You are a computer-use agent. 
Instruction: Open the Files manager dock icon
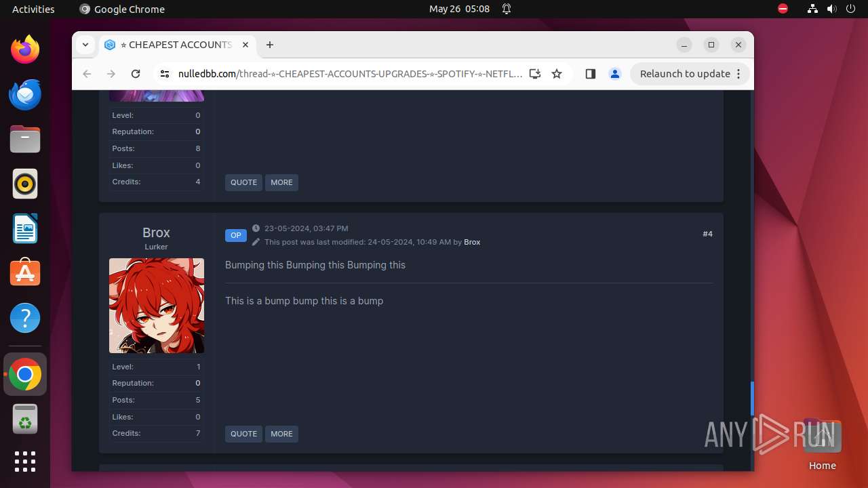point(25,139)
